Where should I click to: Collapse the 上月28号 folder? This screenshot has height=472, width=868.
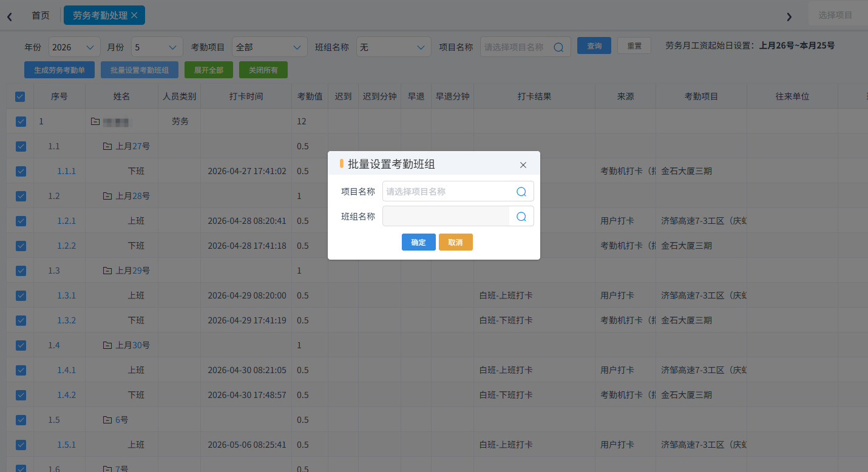point(107,196)
